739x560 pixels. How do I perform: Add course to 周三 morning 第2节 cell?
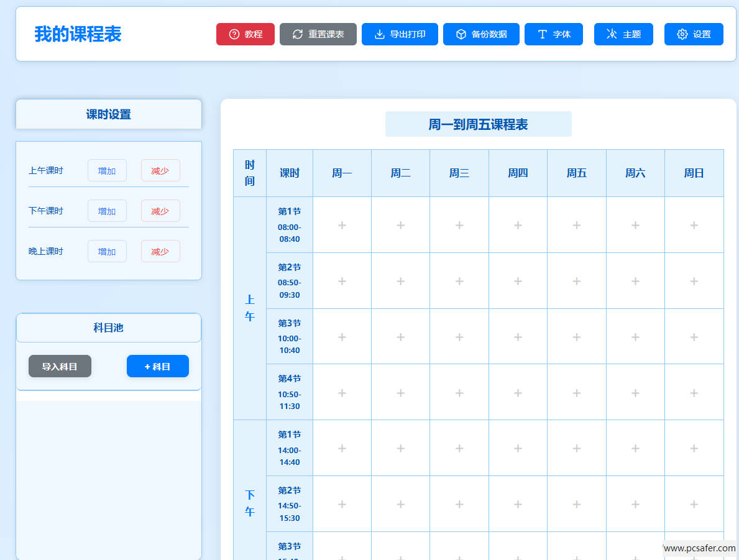[459, 281]
